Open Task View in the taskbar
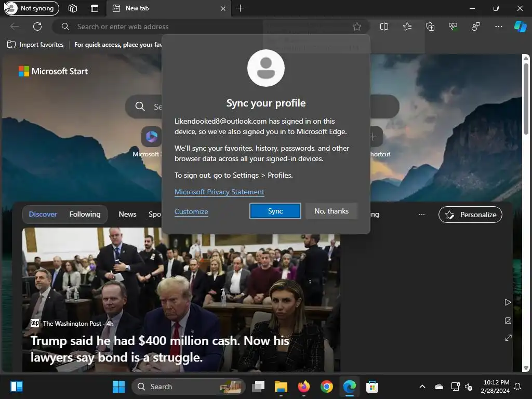 [x=259, y=387]
